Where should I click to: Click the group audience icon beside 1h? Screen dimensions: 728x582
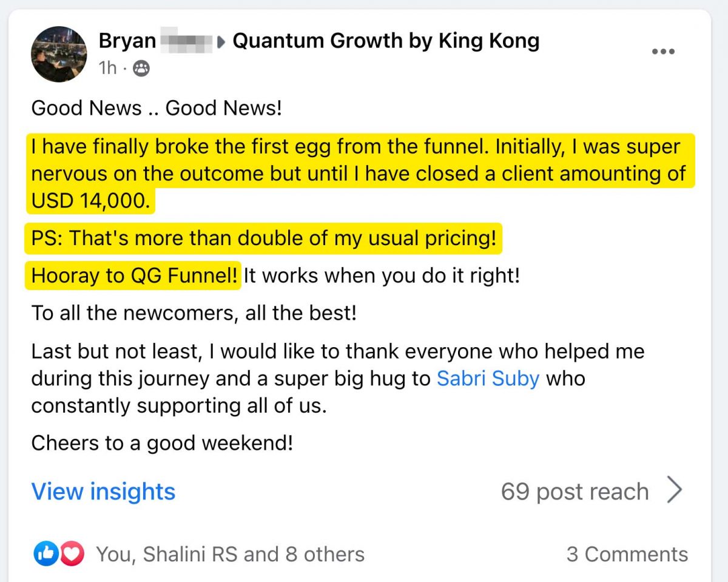pos(141,69)
